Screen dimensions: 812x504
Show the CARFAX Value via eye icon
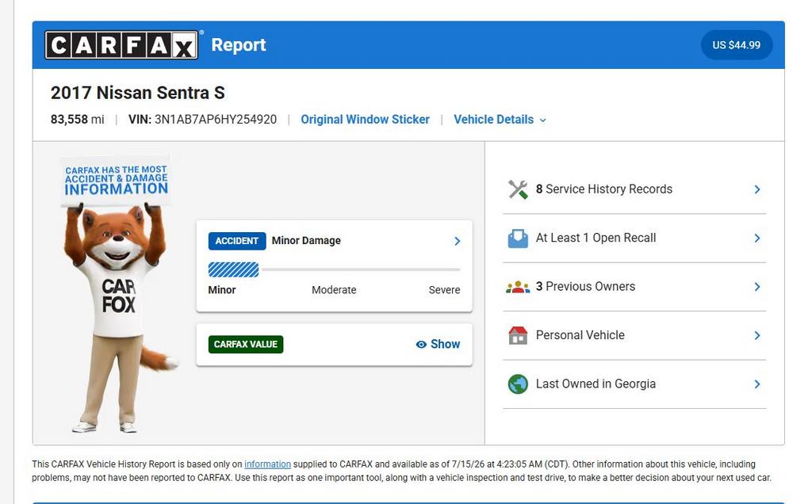coord(421,345)
